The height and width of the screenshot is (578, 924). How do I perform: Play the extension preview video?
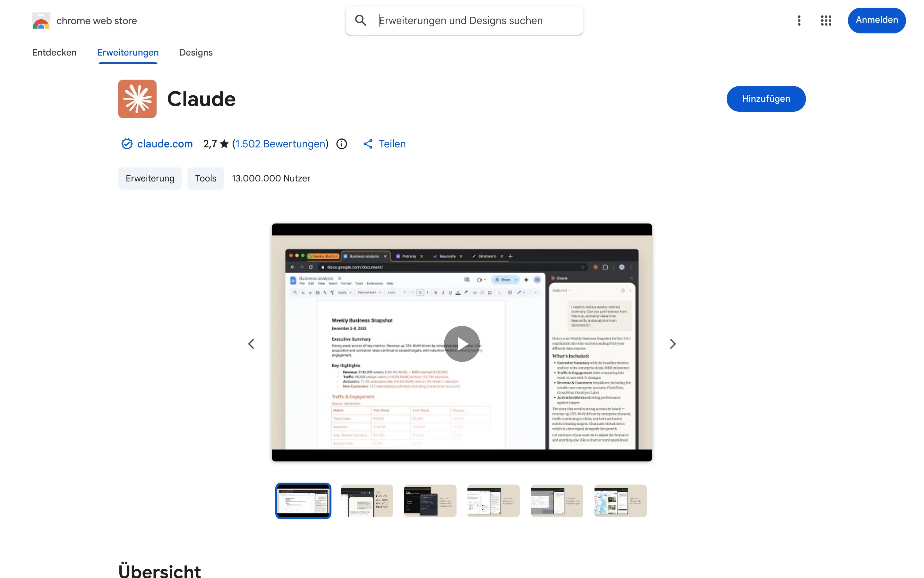click(462, 344)
